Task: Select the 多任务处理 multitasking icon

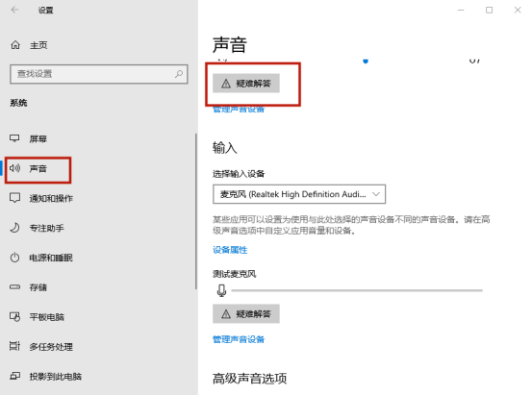Action: [14, 346]
